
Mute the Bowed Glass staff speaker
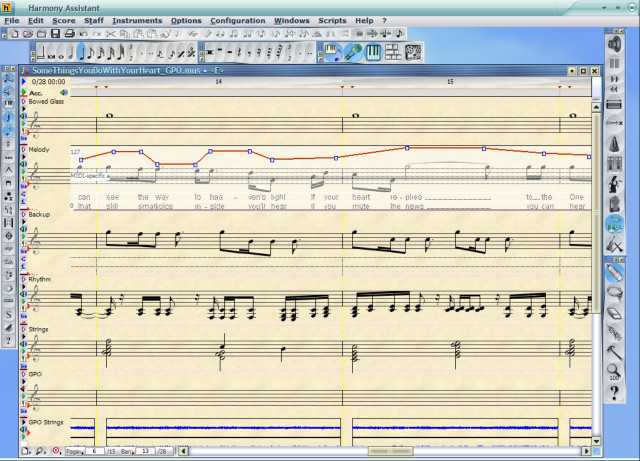pyautogui.click(x=23, y=116)
